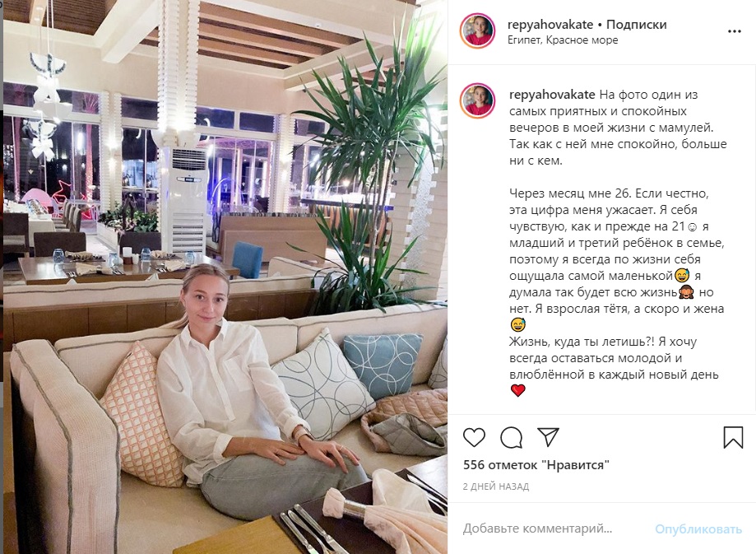This screenshot has width=756, height=554.
Task: Open comments via speech bubble icon
Action: click(x=511, y=437)
